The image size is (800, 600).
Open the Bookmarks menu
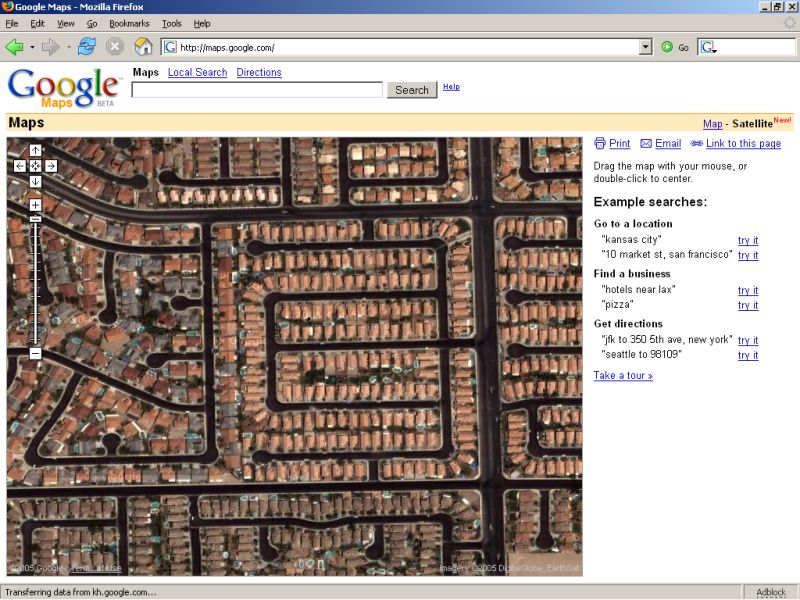(x=129, y=23)
